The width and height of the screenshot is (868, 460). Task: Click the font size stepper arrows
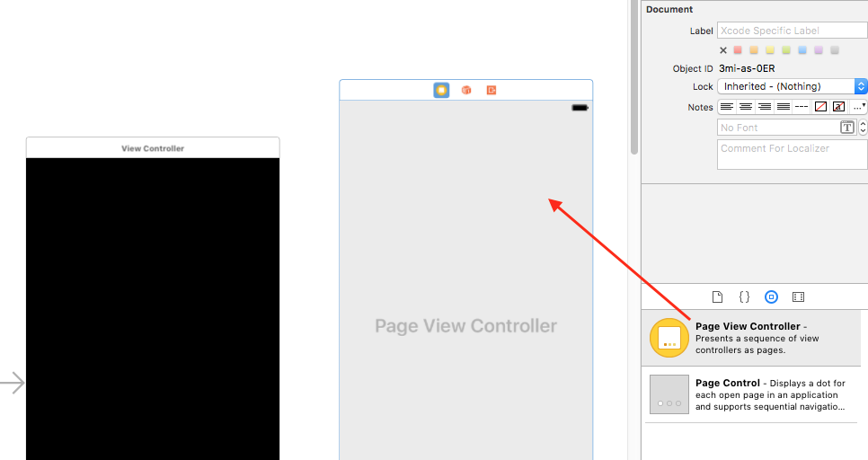[863, 128]
